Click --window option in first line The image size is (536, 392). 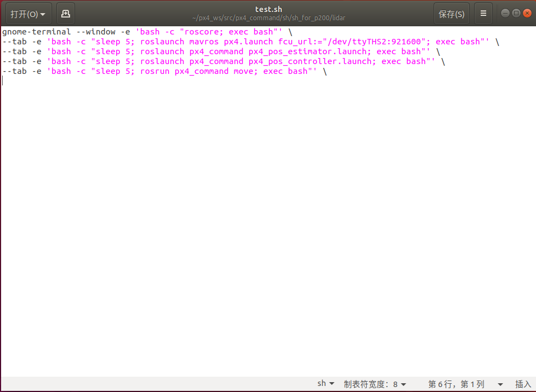point(96,32)
